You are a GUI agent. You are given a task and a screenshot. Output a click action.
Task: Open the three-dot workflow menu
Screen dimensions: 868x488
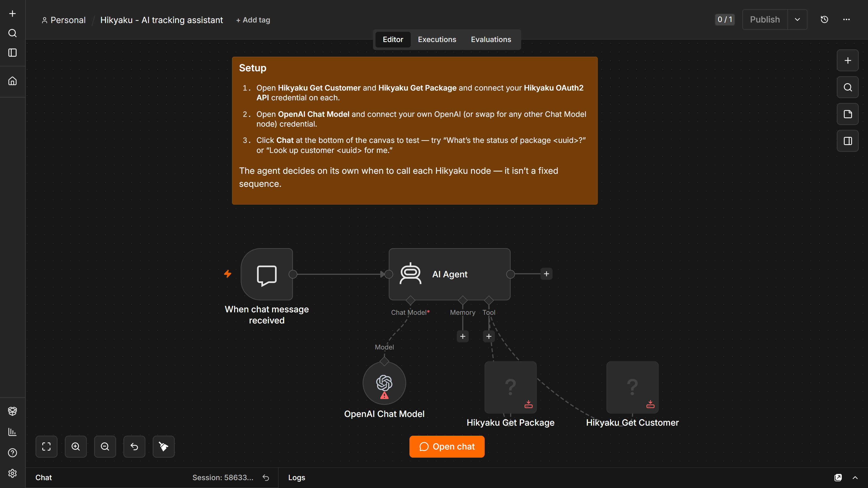846,20
